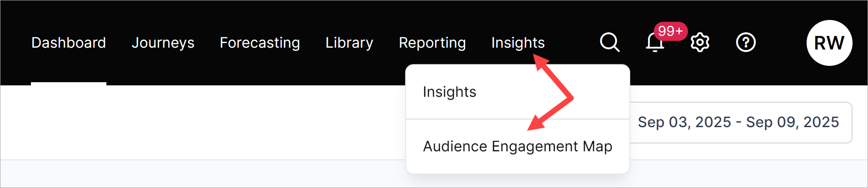Choose Audience Engagement Map menu entry
The width and height of the screenshot is (868, 188).
[x=517, y=146]
